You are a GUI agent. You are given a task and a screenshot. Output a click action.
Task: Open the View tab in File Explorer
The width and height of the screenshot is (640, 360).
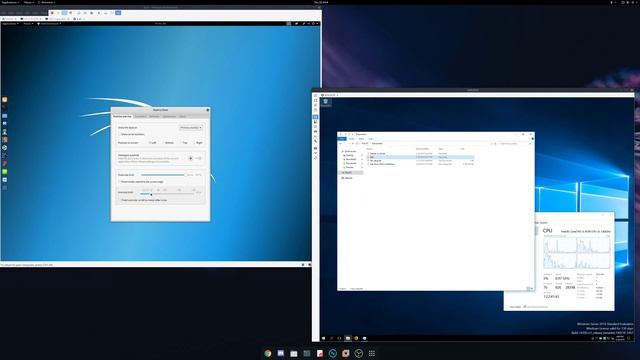371,139
